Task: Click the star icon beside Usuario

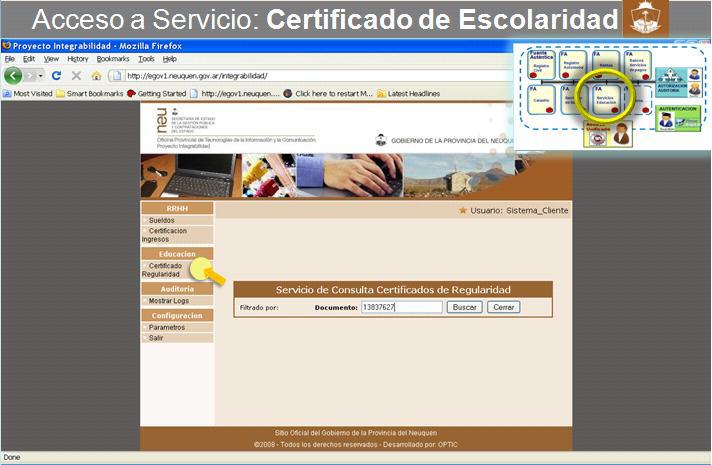Action: point(462,211)
